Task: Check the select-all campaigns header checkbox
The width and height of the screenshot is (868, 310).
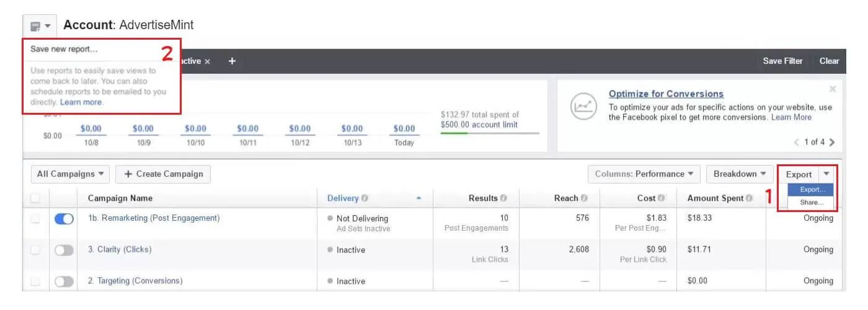Action: (35, 198)
